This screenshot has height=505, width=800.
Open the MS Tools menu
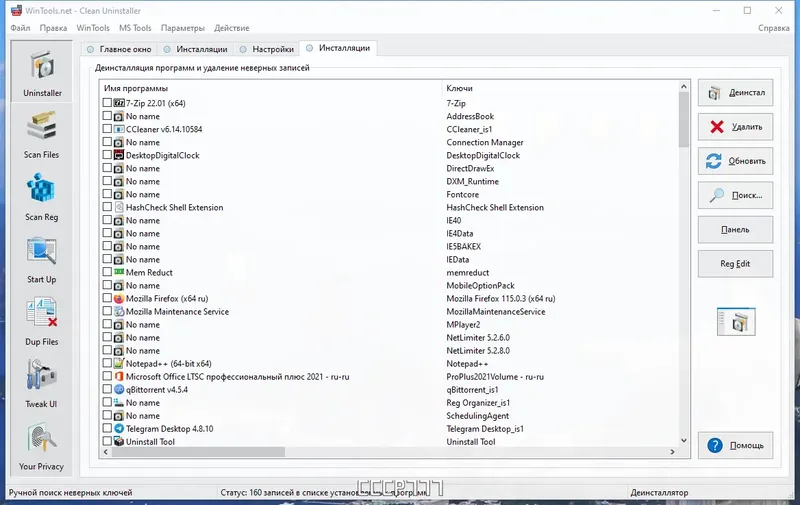coord(135,28)
